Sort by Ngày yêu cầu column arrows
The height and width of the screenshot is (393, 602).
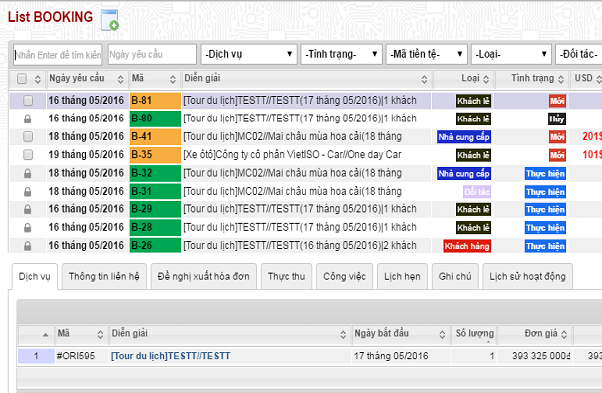[121, 79]
